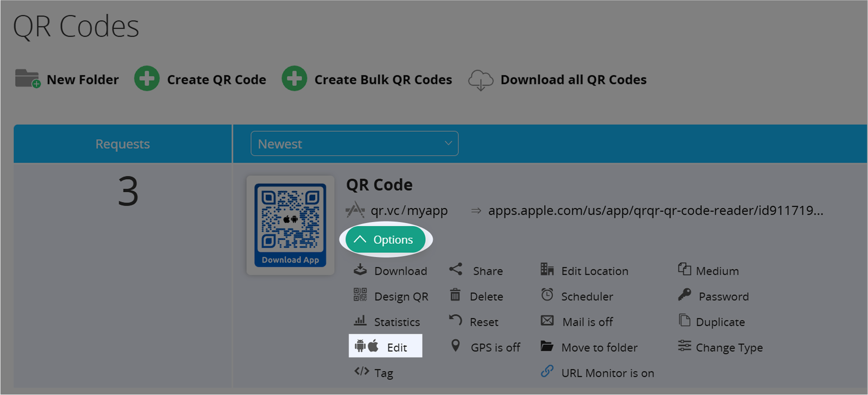Image resolution: width=868 pixels, height=395 pixels.
Task: Select the Share option text
Action: point(488,271)
